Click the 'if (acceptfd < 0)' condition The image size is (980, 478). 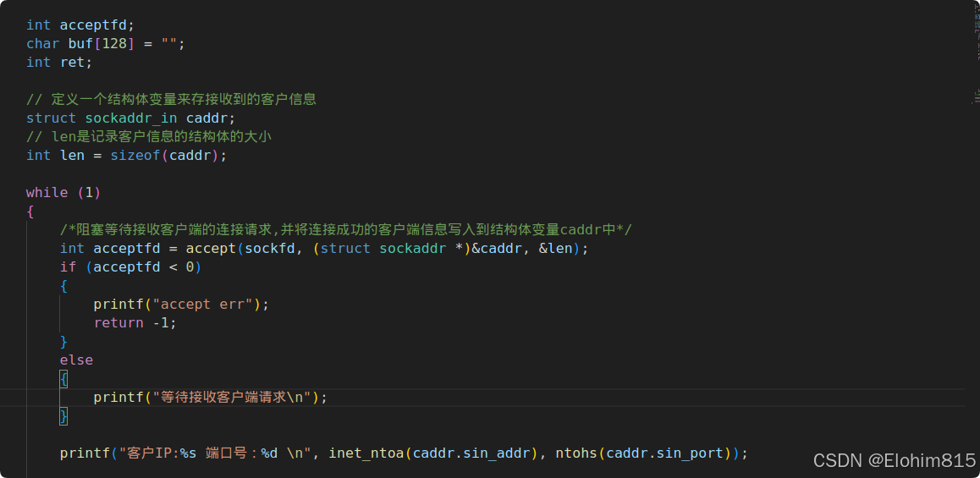point(130,266)
